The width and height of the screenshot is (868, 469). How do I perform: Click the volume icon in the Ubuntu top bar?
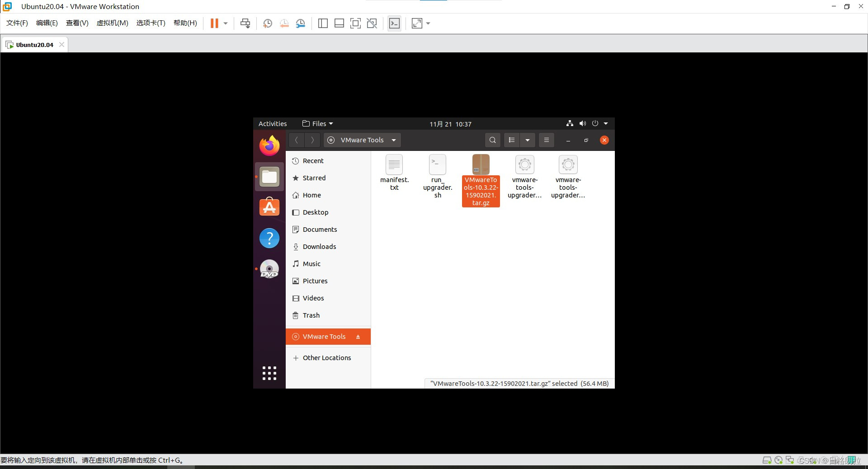[582, 123]
